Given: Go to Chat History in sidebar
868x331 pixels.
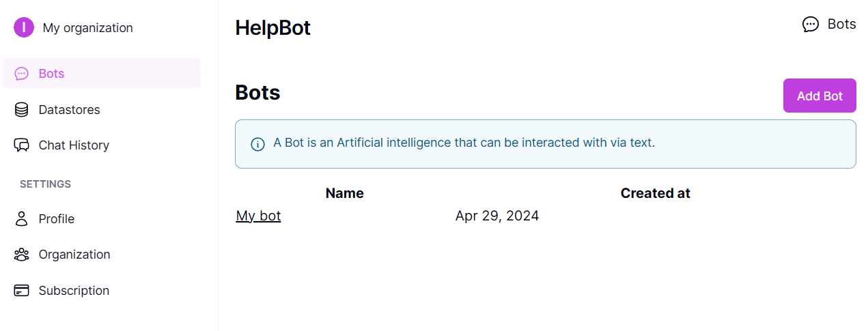Looking at the screenshot, I should [x=74, y=145].
